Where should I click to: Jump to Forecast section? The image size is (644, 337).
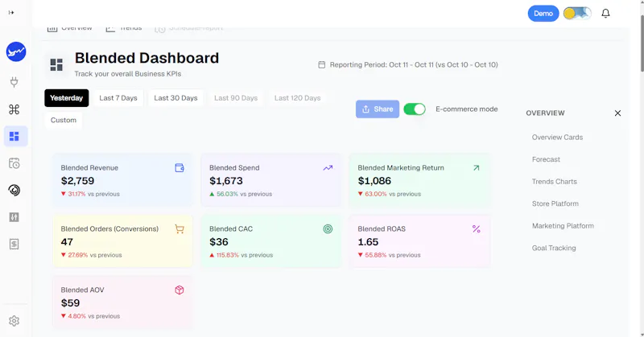pos(546,160)
